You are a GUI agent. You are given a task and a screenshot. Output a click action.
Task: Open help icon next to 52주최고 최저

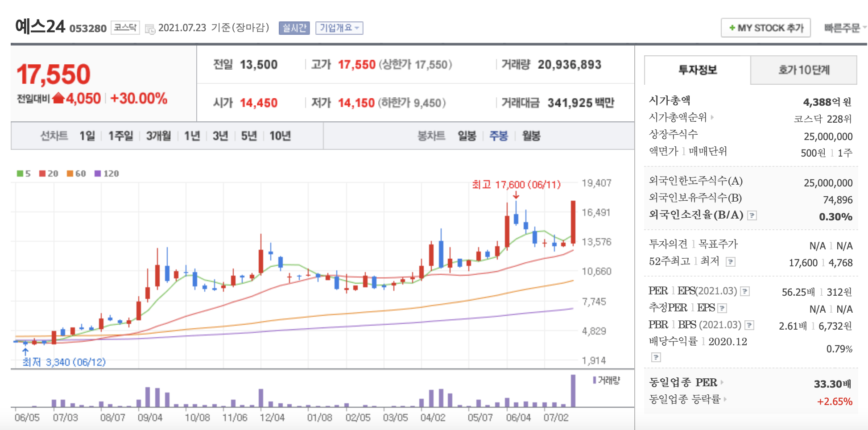pos(730,262)
